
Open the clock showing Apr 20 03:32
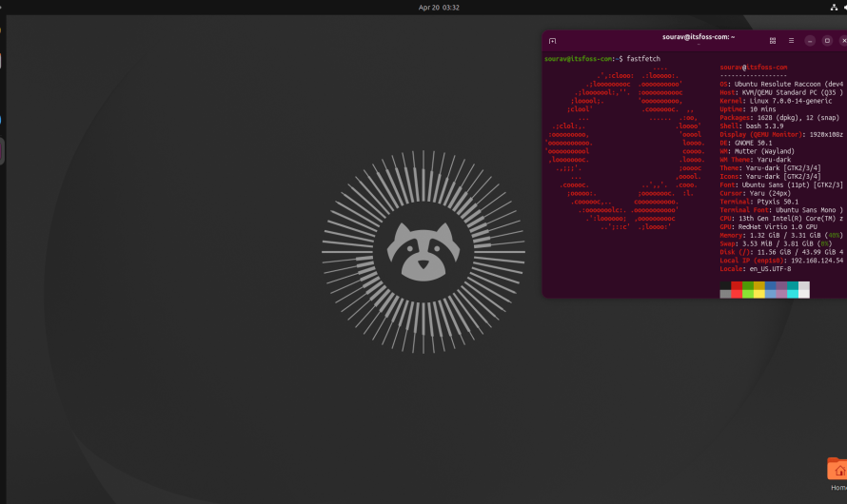tap(439, 7)
